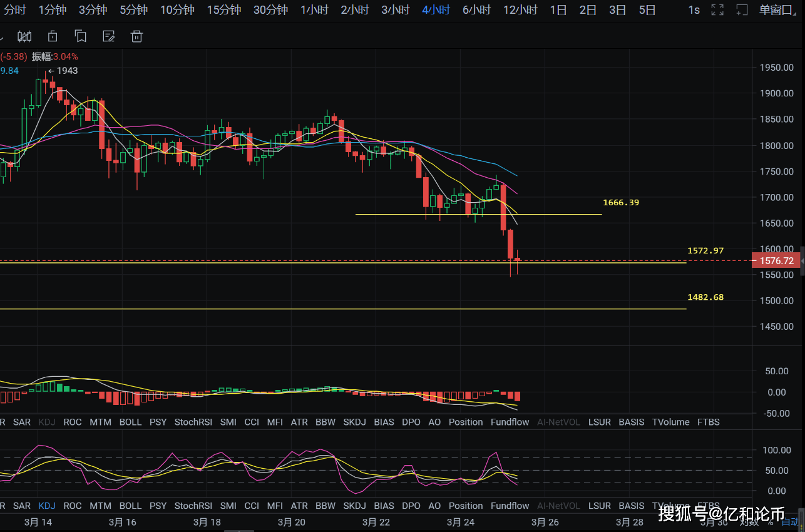805x532 pixels.
Task: Select ATR in the row under MACD pane
Action: [x=299, y=422]
